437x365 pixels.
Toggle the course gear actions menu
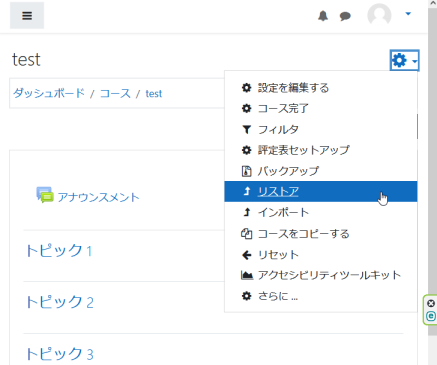coord(404,60)
